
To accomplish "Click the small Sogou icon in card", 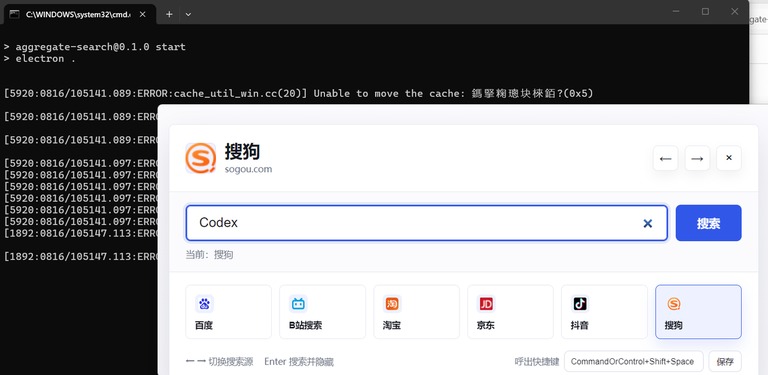I will (674, 304).
